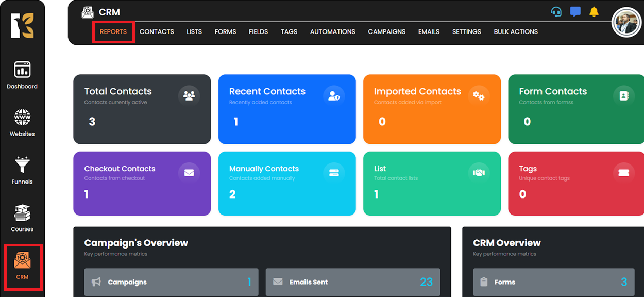The image size is (644, 297).
Task: Click the Imported Contacts gears icon
Action: [x=479, y=96]
